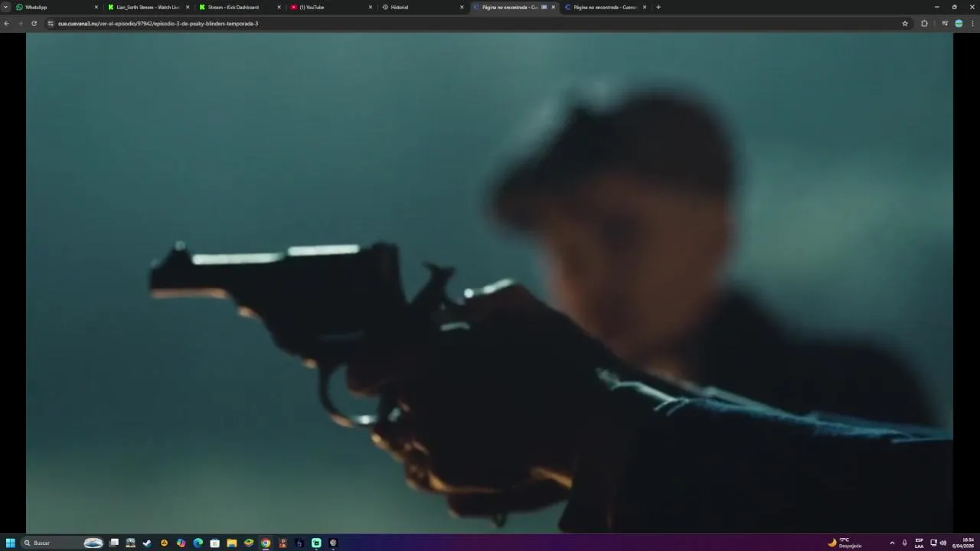Open the Chrome extensions menu
The width and height of the screenshot is (980, 551).
[x=924, y=24]
